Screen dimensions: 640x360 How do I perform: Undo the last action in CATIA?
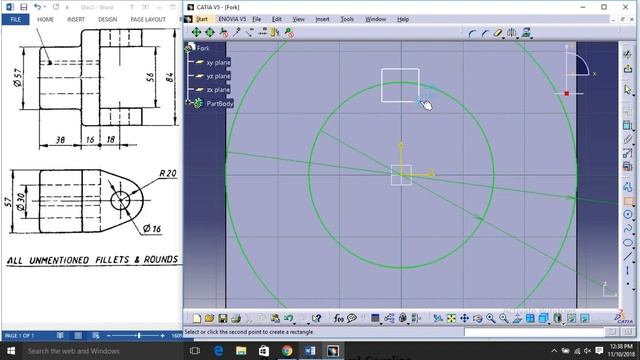(x=288, y=318)
